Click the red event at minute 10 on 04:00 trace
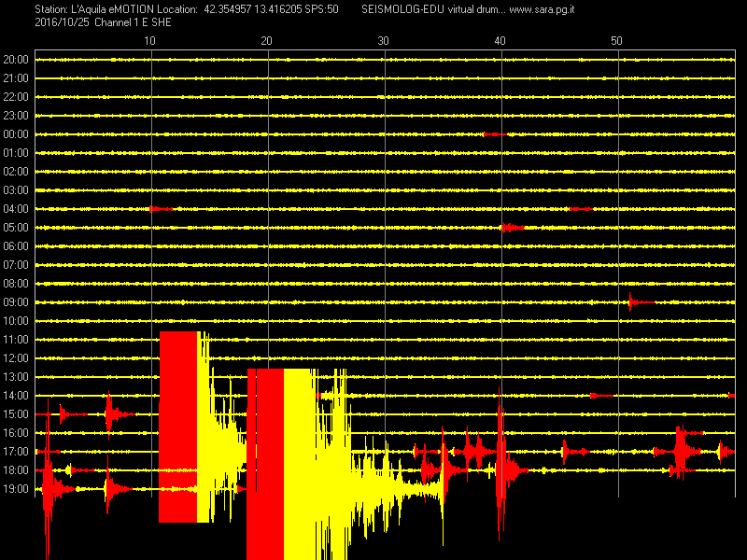 tap(161, 208)
